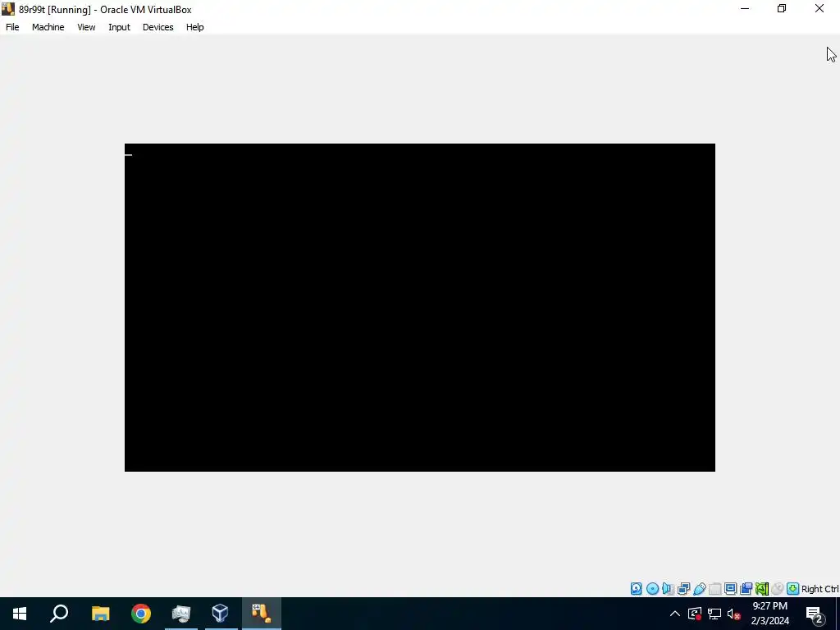Open the Input menu
Viewport: 840px width, 630px height.
click(x=119, y=27)
